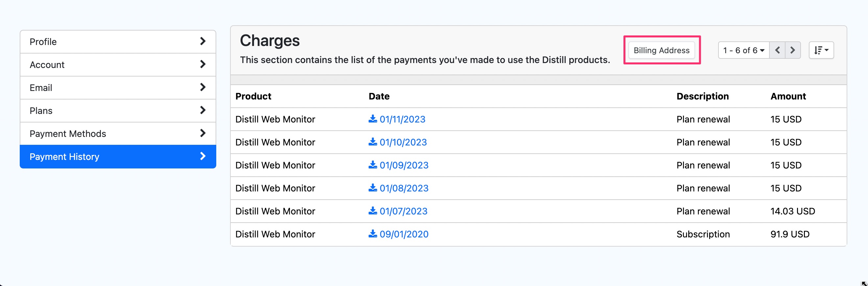Click the download icon beside 01/09/2023

[x=373, y=165]
